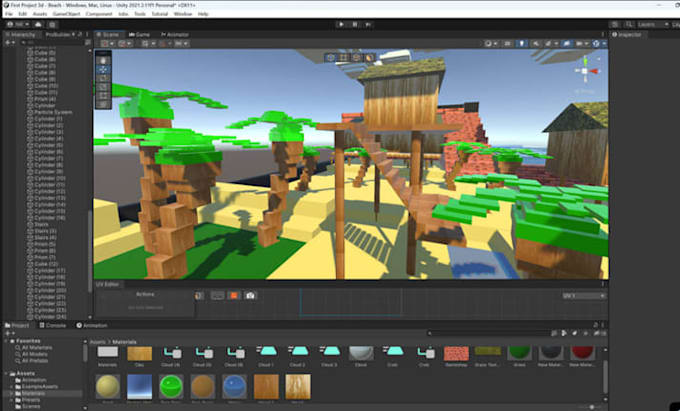Open the version control icon beside cloud
The image size is (680, 411).
pos(52,25)
